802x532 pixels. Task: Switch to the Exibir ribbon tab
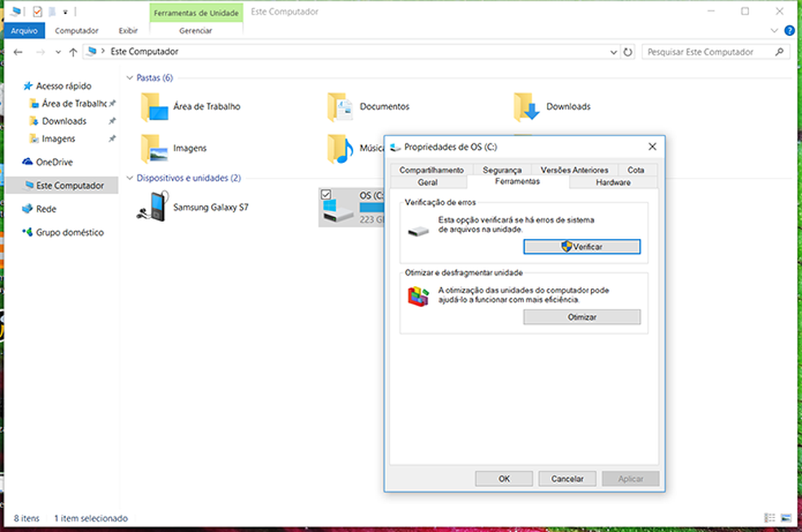(x=129, y=31)
